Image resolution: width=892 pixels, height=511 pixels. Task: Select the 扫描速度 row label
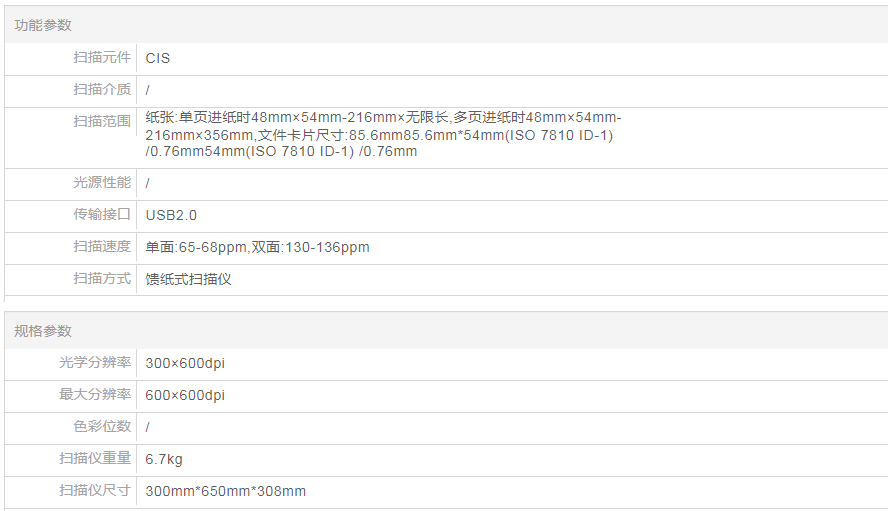pos(102,247)
